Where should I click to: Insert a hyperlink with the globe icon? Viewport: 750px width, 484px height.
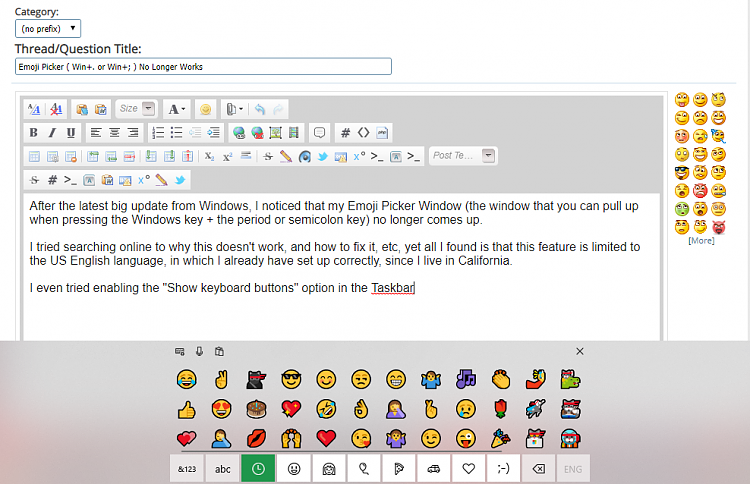point(239,132)
